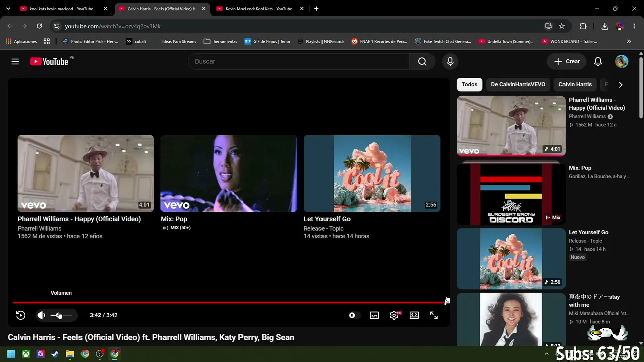Start voice search with the microphone
The image size is (644, 362).
click(x=450, y=61)
